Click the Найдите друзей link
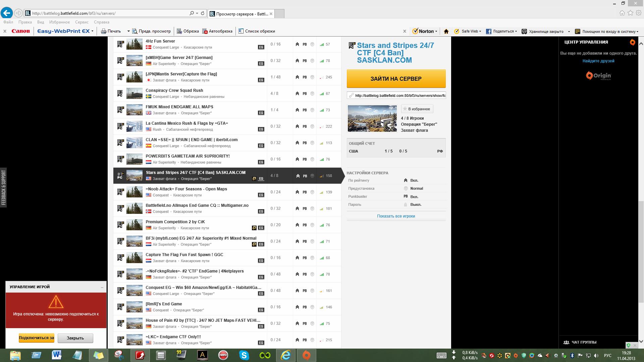The height and width of the screenshot is (362, 644). click(x=598, y=61)
